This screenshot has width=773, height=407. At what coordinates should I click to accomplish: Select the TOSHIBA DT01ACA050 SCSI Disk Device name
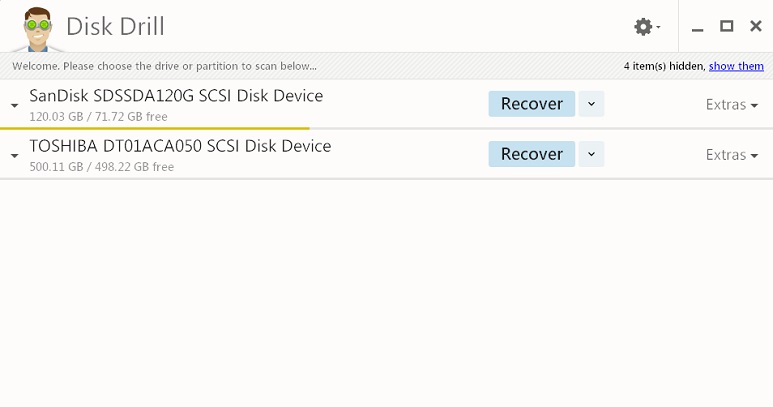(x=180, y=146)
